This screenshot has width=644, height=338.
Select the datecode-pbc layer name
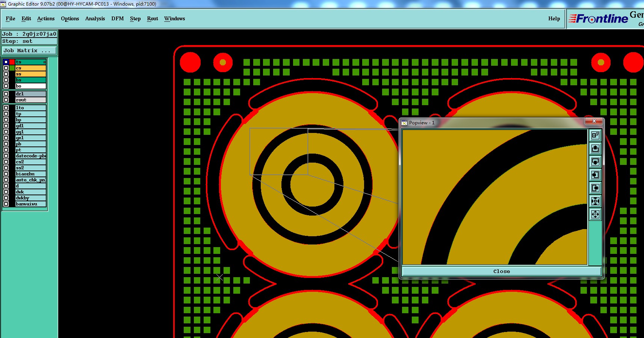point(30,156)
